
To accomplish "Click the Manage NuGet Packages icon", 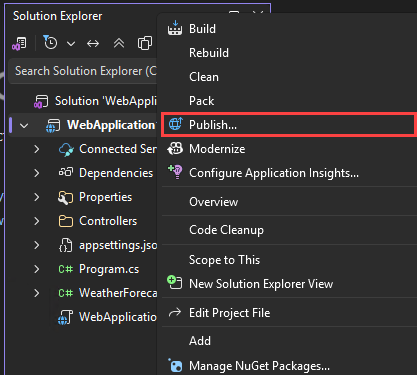I will 175,365.
